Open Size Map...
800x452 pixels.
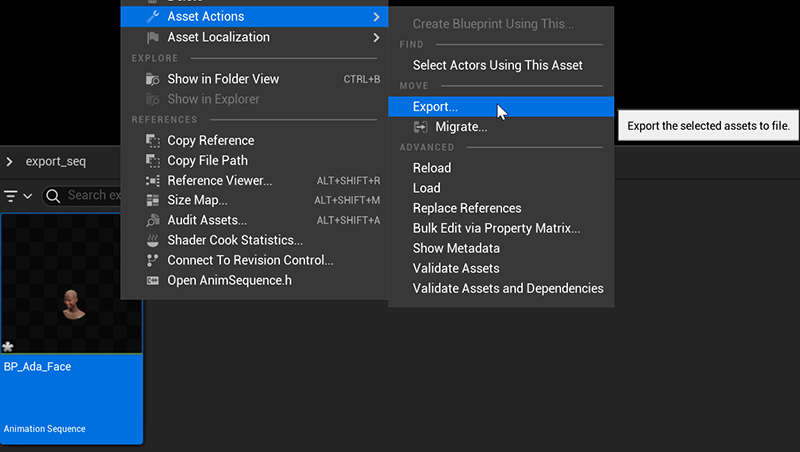[x=254, y=200]
